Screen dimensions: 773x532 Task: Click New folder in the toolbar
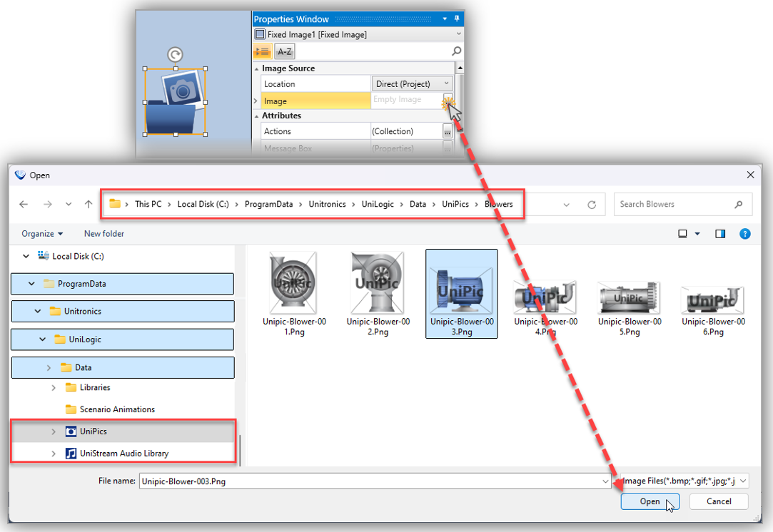[x=104, y=234]
